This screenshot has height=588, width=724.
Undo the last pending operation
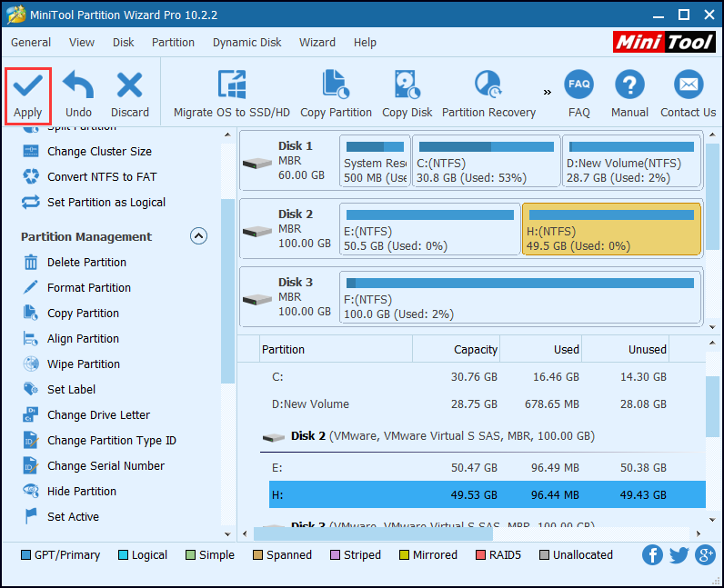(x=78, y=95)
